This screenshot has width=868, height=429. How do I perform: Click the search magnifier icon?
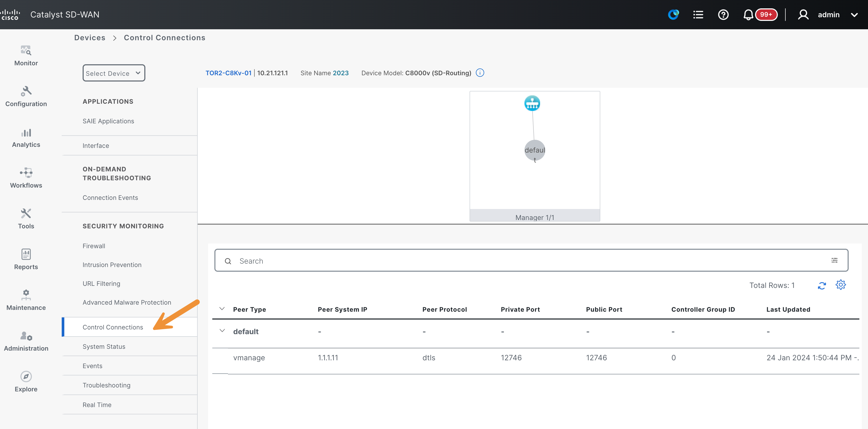228,261
